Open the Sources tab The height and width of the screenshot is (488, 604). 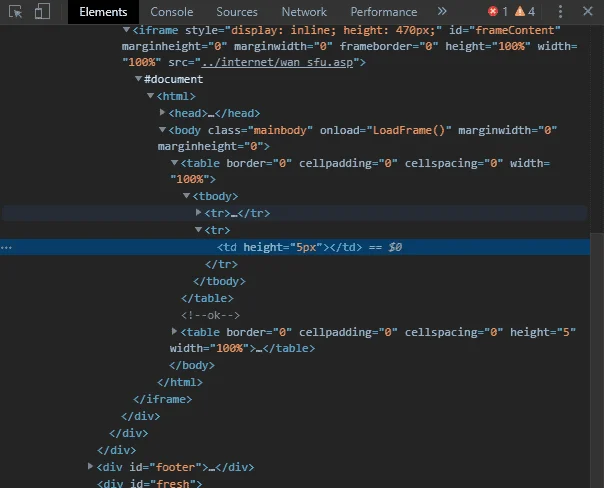coord(237,12)
